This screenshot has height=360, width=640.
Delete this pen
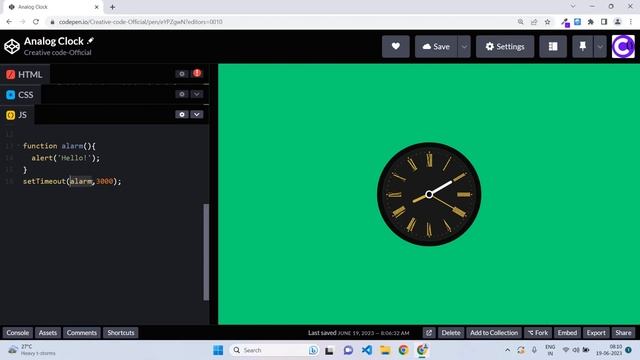(x=451, y=333)
